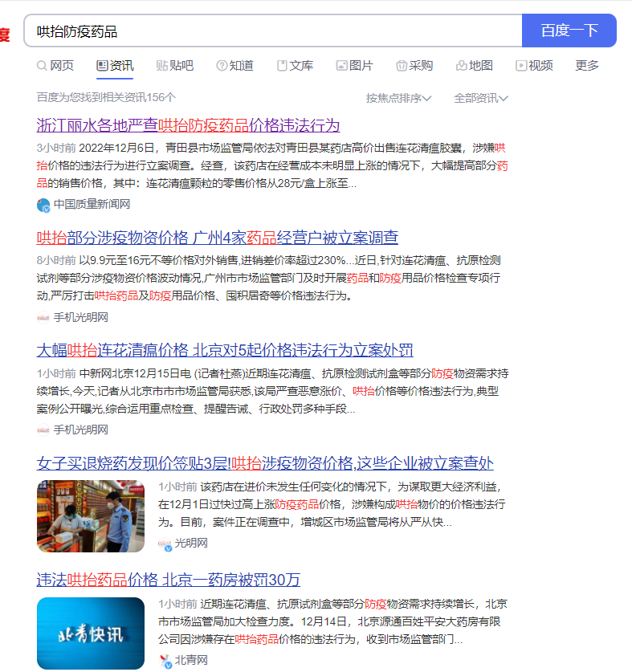Screen dimensions: 632x672
Task: Click the 视频 play icon
Action: click(521, 66)
